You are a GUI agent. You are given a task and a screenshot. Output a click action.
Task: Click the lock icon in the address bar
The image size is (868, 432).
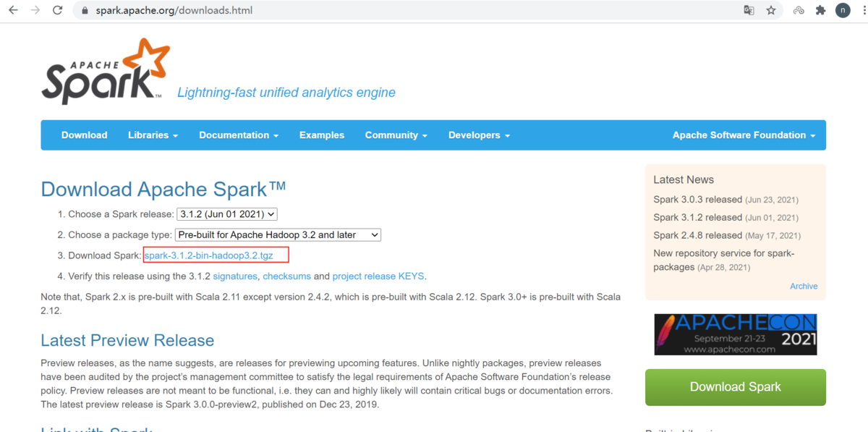pyautogui.click(x=85, y=11)
